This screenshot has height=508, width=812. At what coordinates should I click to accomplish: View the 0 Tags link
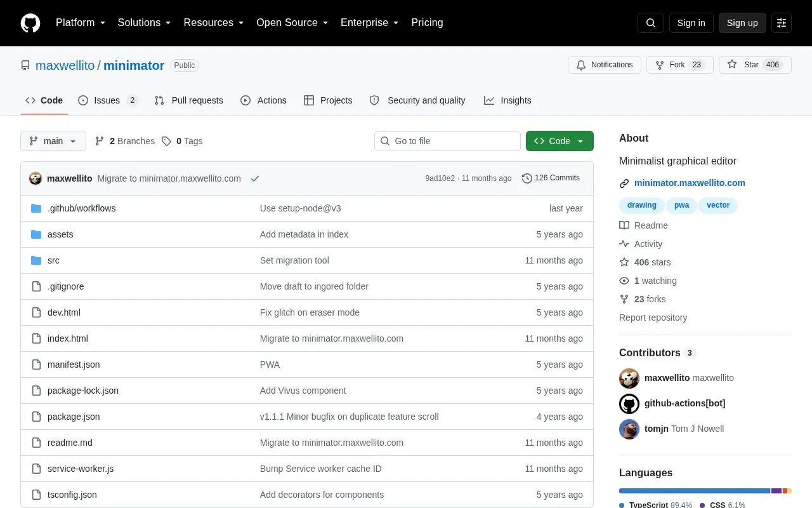pyautogui.click(x=182, y=141)
